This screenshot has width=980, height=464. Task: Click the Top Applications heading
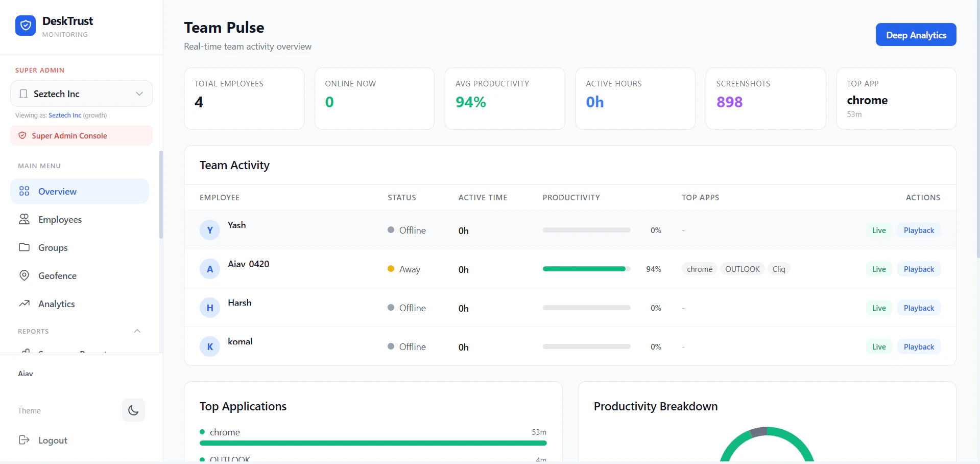click(x=243, y=406)
